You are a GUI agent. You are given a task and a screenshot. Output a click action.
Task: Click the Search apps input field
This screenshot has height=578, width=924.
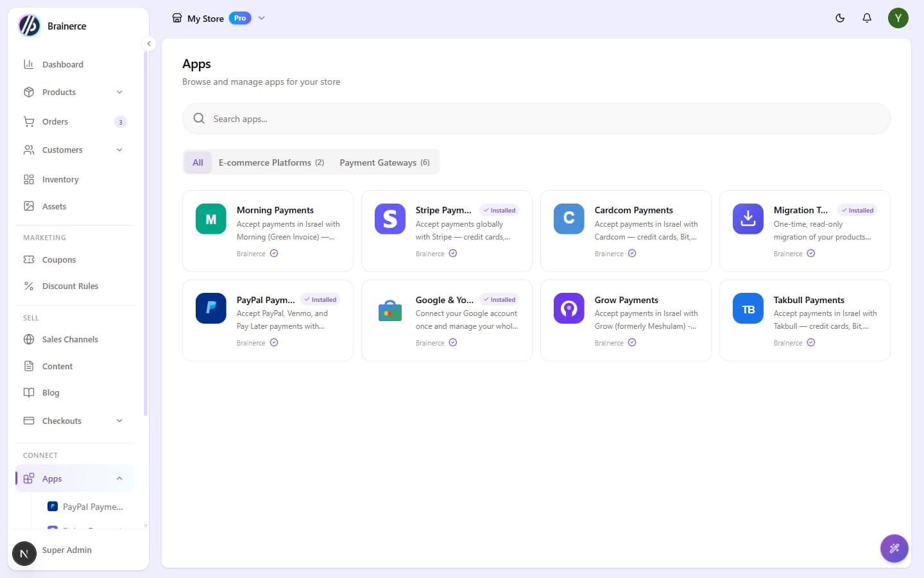536,119
